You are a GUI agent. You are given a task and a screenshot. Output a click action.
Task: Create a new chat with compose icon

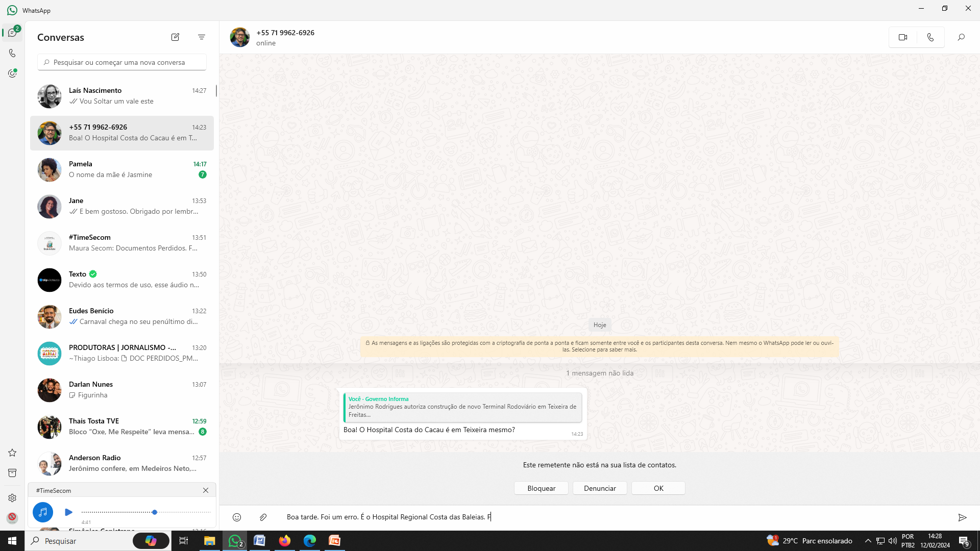tap(175, 37)
